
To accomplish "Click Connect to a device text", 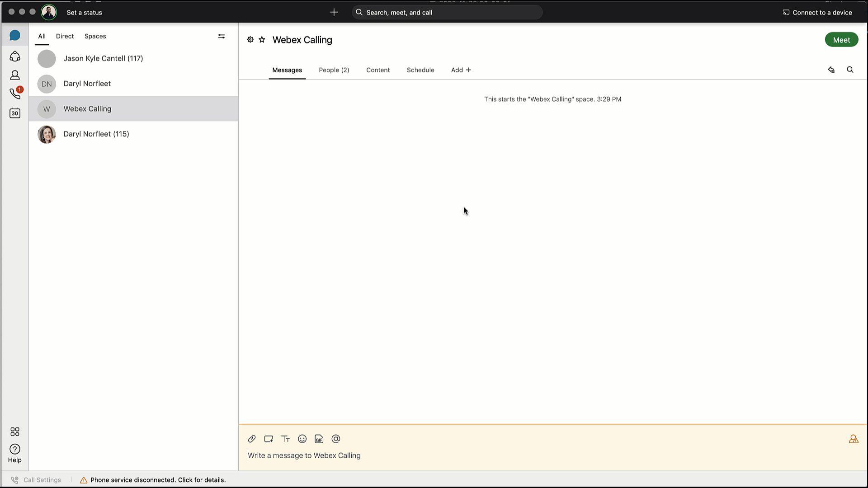I will (822, 12).
